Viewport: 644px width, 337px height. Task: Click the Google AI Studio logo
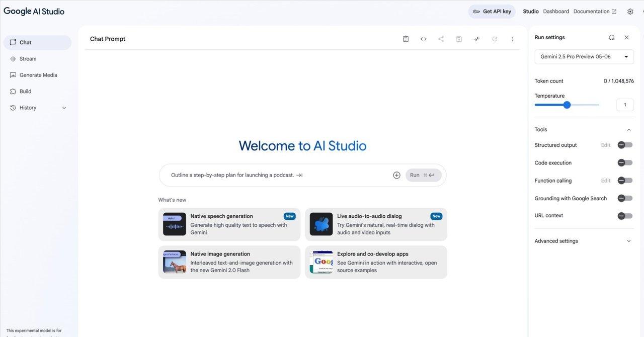34,11
